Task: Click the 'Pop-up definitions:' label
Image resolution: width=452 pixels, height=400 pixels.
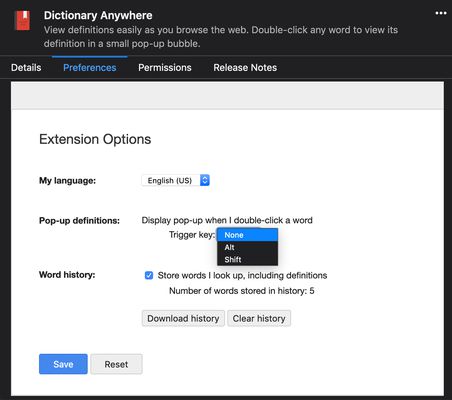Action: (x=79, y=221)
